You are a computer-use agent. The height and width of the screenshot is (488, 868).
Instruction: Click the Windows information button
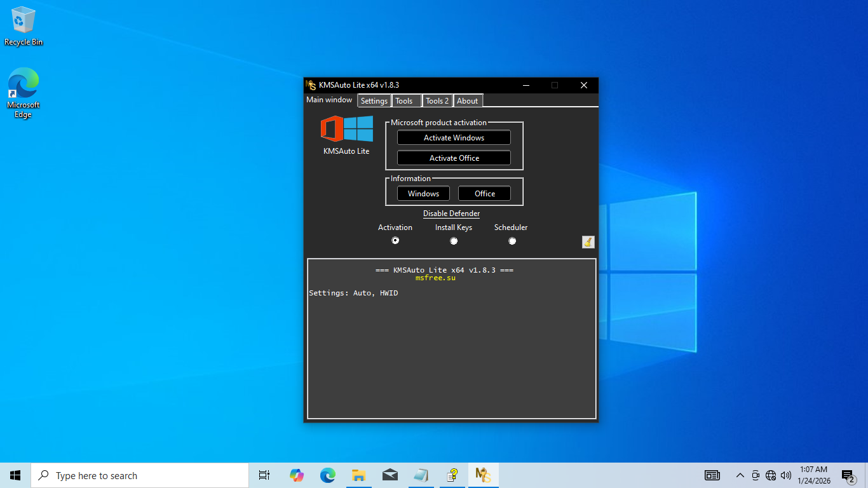[x=423, y=194]
